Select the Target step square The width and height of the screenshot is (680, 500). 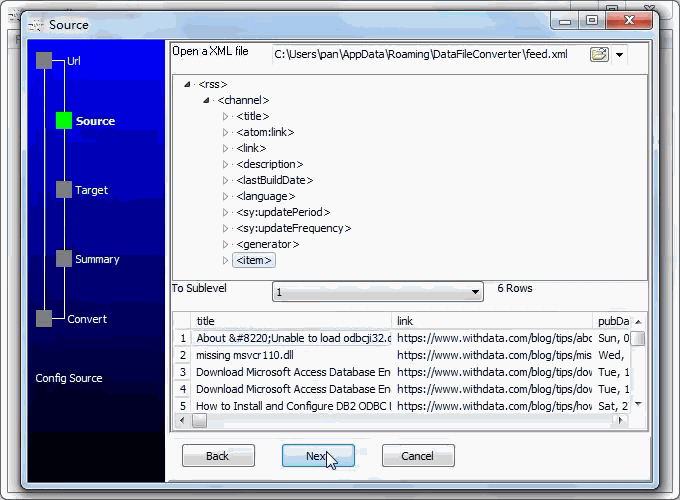pos(64,190)
